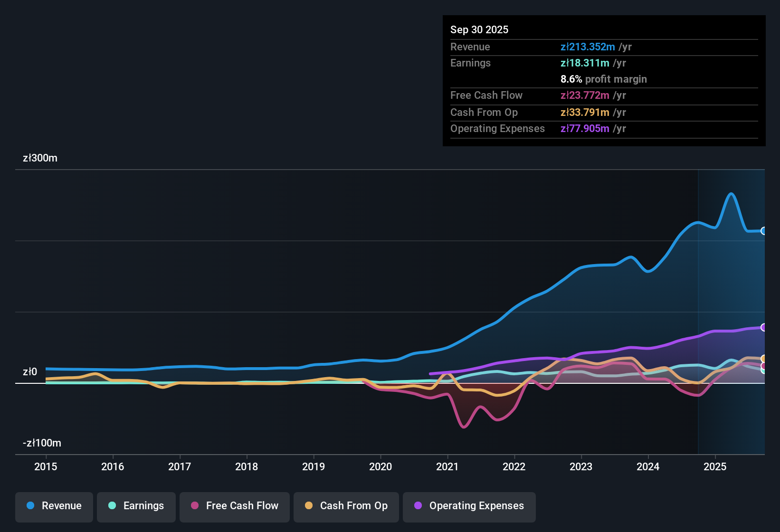Toggle the Revenue series visibility

tap(54, 506)
